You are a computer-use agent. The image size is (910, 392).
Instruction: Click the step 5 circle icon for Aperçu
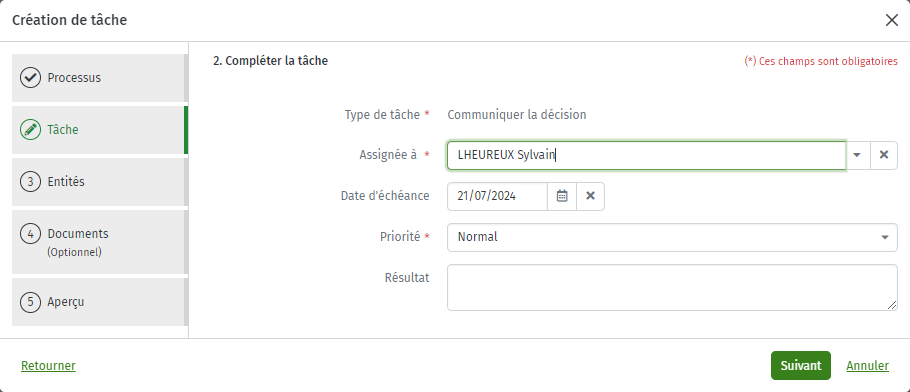[x=30, y=302]
